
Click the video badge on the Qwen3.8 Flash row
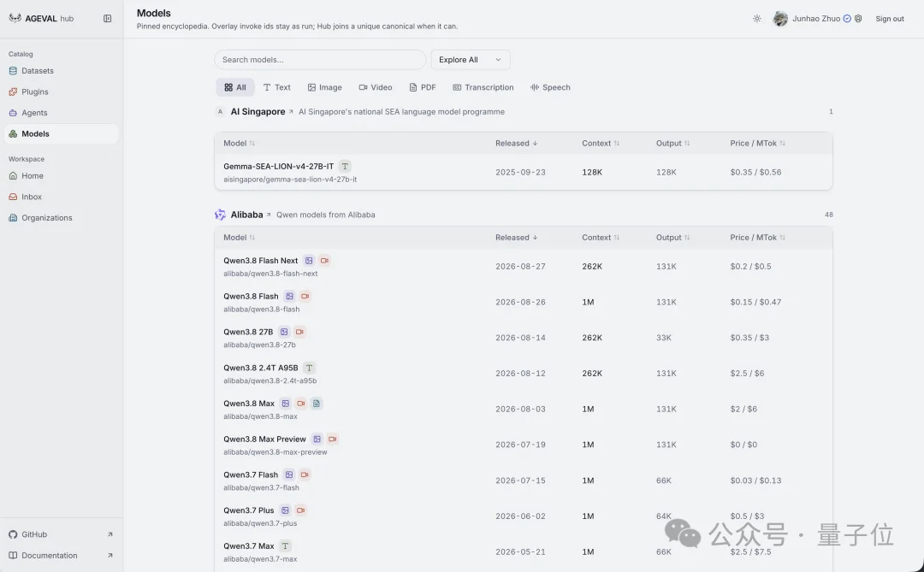click(x=305, y=297)
